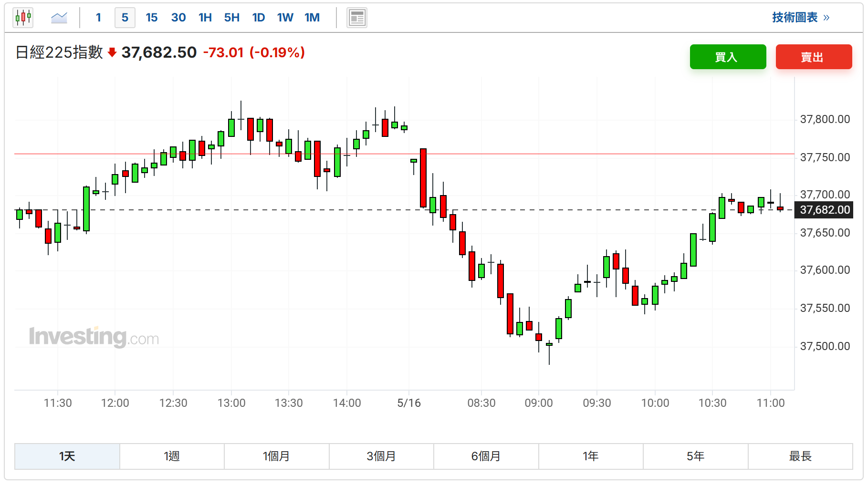The height and width of the screenshot is (486, 868).
Task: Select 1W interval
Action: point(285,18)
